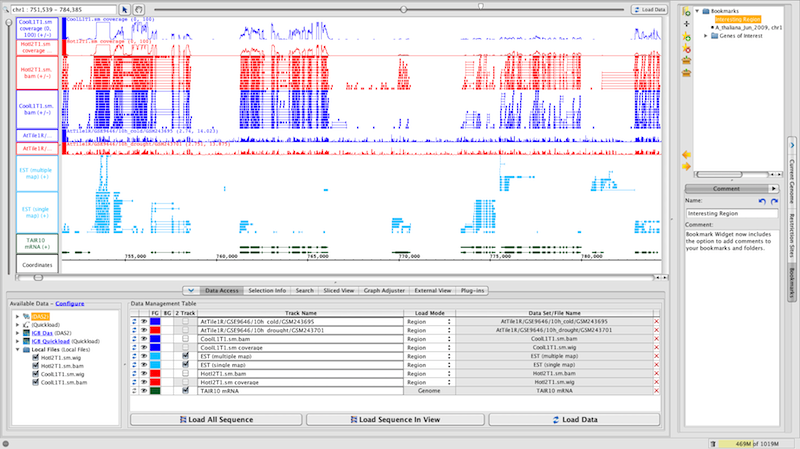Click the delete bookmark star icon
Image resolution: width=800 pixels, height=449 pixels.
(686, 48)
